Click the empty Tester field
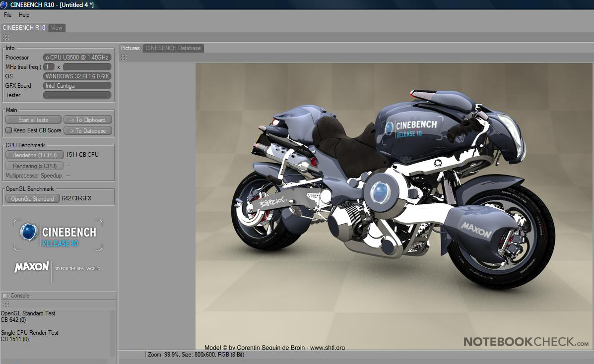Screen dimensions: 594x364 [x=77, y=95]
